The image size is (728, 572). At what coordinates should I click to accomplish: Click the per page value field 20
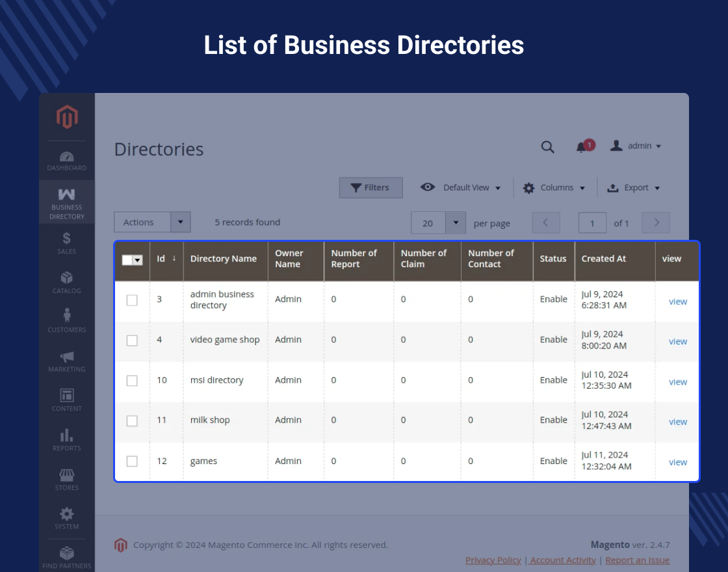coord(428,223)
